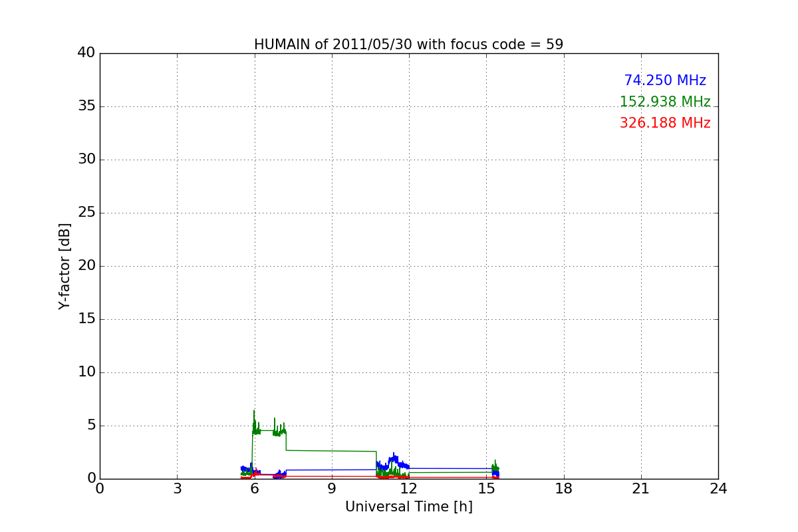Click x-axis tick label 6
The image size is (798, 532).
(x=255, y=489)
